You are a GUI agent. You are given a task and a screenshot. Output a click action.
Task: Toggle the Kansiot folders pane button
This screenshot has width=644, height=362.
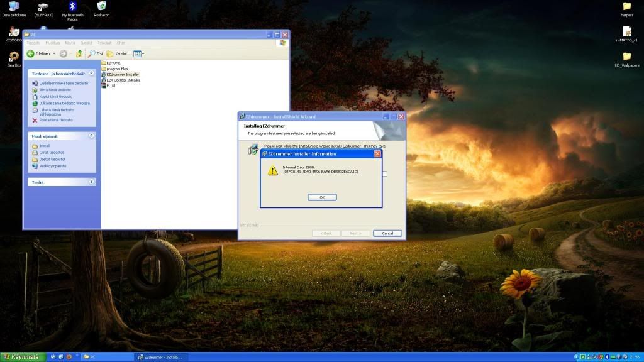pyautogui.click(x=117, y=54)
